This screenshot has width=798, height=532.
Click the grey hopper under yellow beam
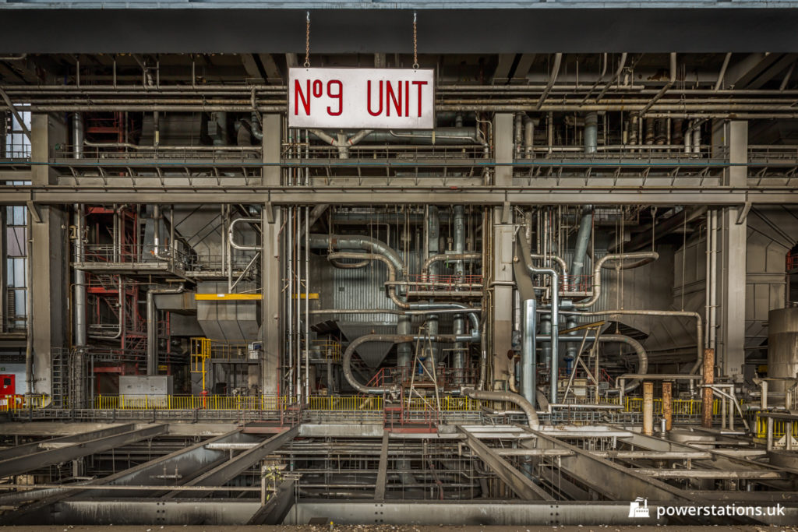tap(228, 320)
